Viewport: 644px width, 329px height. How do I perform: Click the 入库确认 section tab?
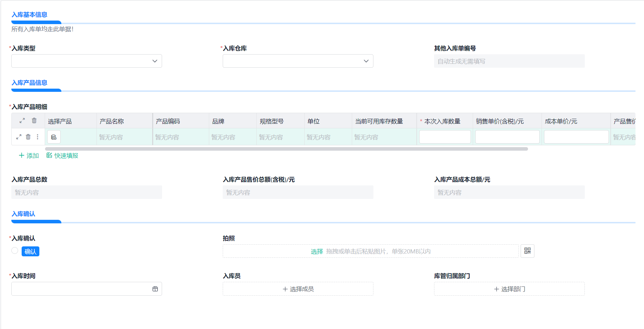tap(23, 214)
